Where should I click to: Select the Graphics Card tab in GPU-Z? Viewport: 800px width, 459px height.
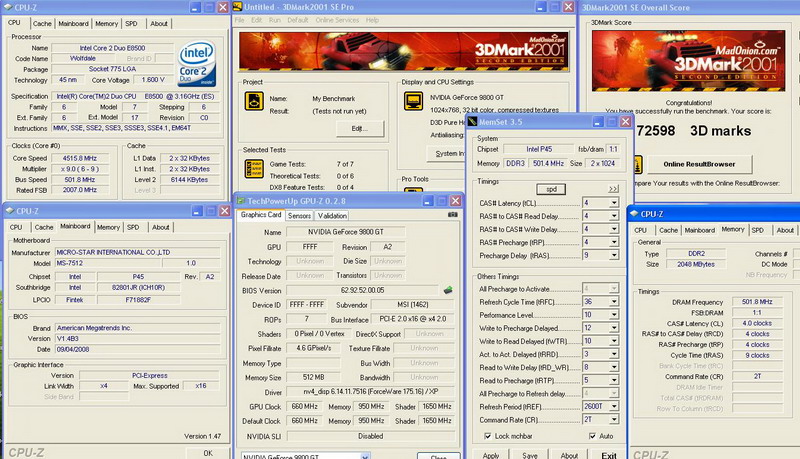[x=261, y=215]
